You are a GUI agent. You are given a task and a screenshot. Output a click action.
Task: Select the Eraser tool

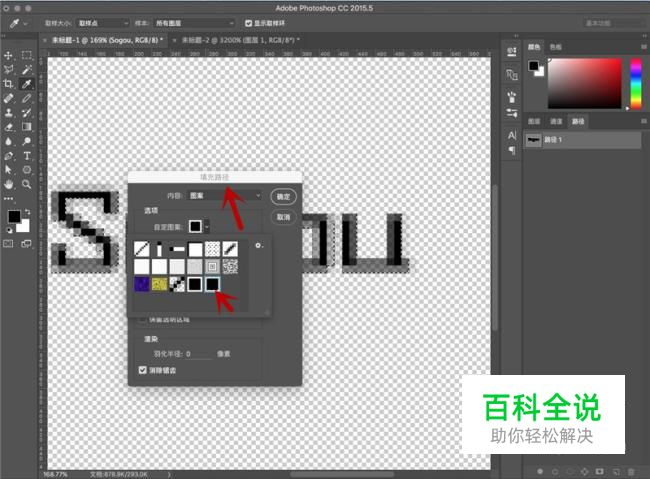8,127
